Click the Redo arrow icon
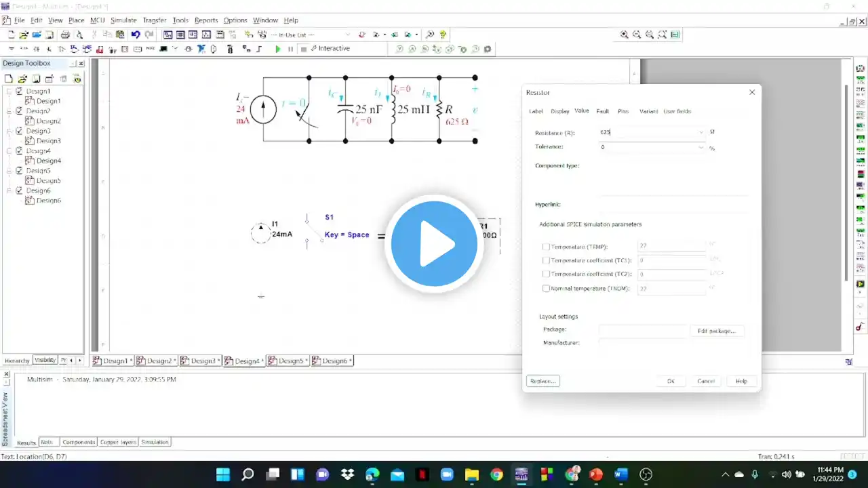This screenshot has width=868, height=488. pyautogui.click(x=149, y=35)
